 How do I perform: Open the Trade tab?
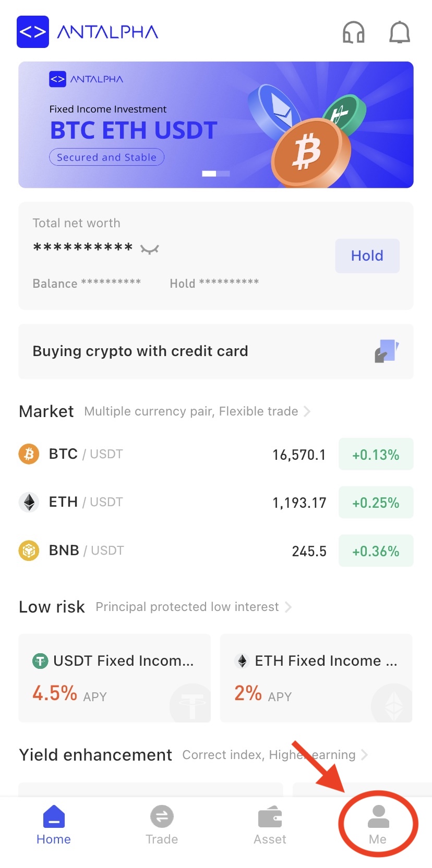pyautogui.click(x=162, y=825)
